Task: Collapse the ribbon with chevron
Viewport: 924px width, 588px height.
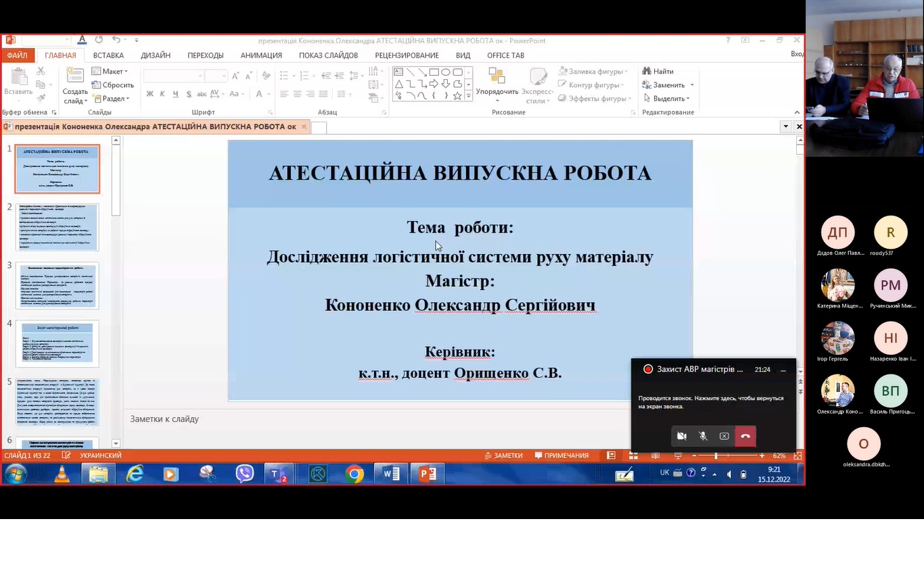Action: 797,112
